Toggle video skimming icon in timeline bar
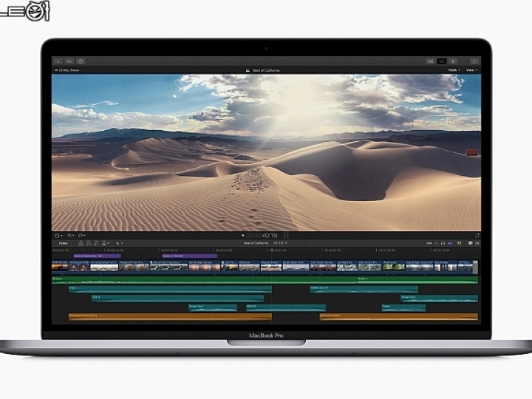 pos(429,243)
